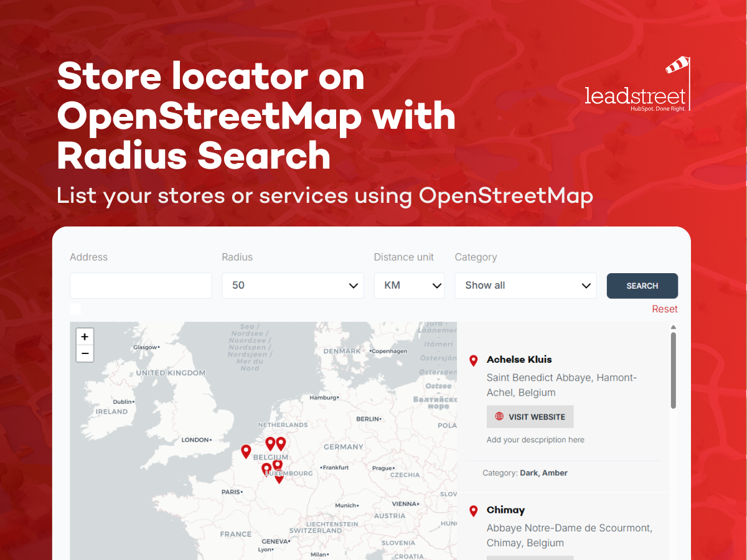Click the Geneva label on the map
This screenshot has width=747, height=560.
click(x=275, y=541)
